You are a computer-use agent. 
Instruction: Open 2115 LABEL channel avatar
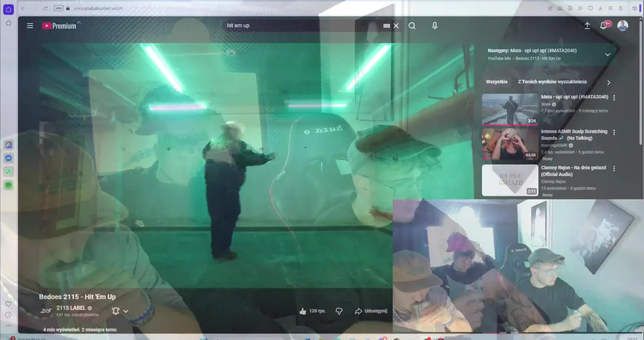coord(46,311)
